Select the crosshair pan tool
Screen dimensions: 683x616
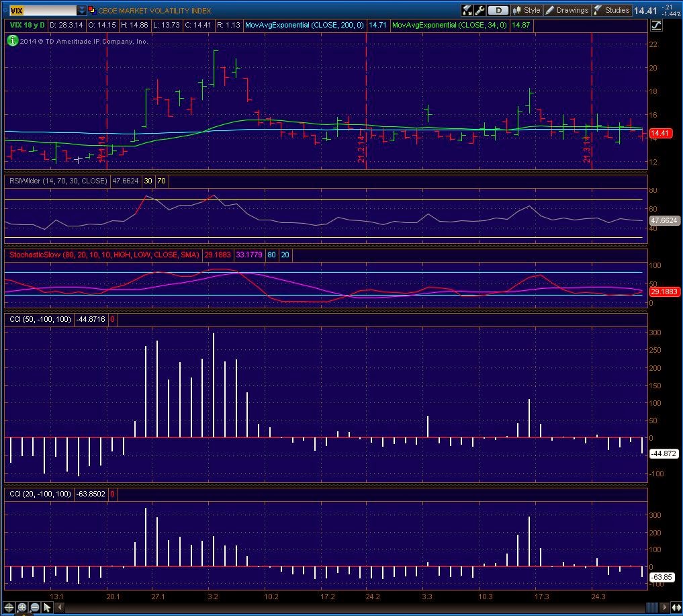(x=9, y=607)
